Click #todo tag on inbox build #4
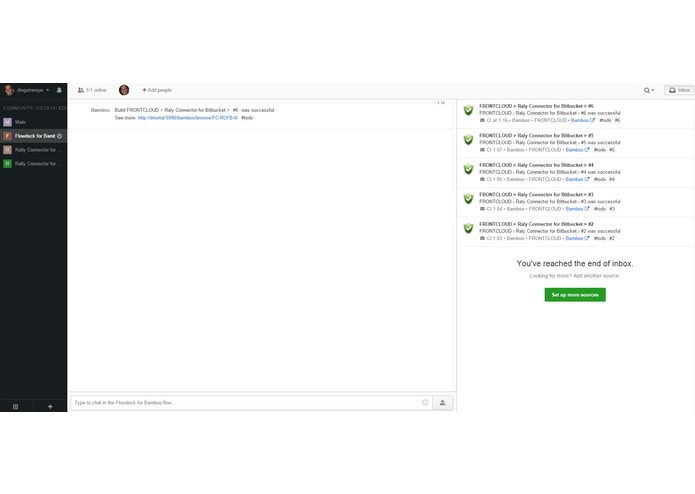 tap(600, 179)
